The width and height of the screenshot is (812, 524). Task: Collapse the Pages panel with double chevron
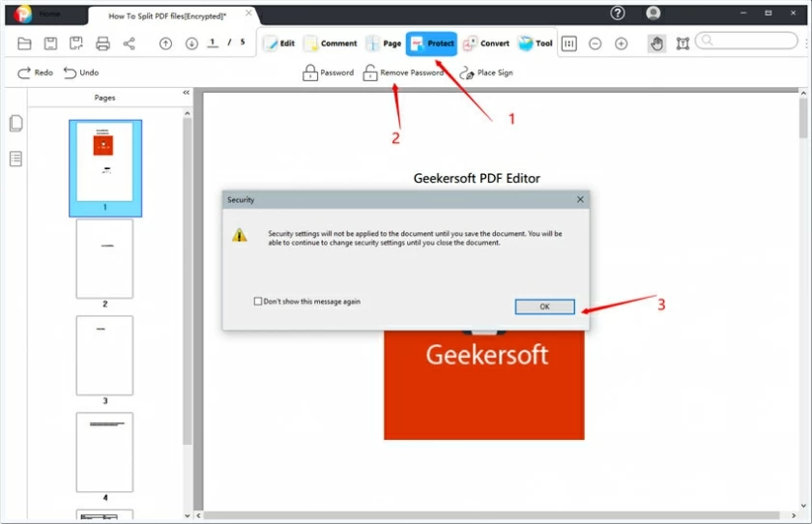click(186, 93)
